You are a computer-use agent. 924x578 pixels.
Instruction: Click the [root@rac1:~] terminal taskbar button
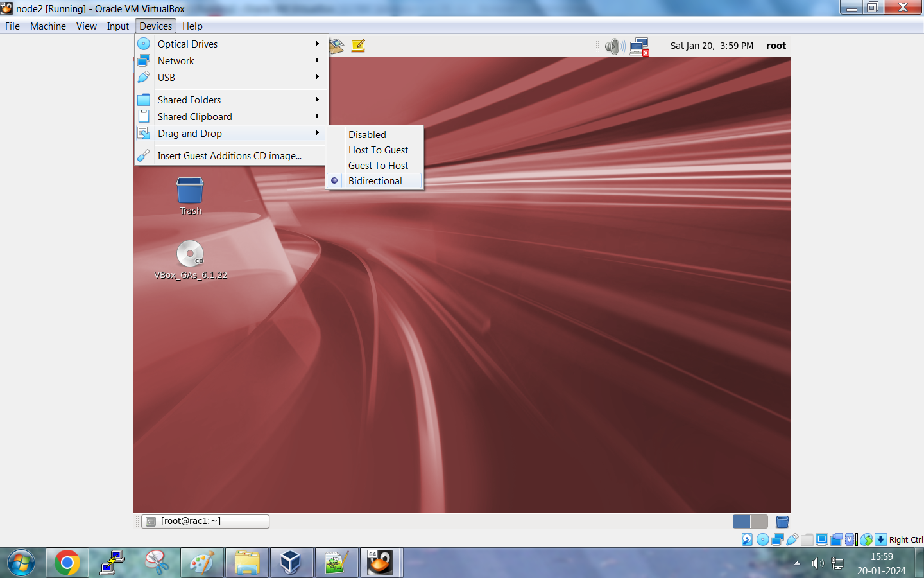click(x=205, y=521)
